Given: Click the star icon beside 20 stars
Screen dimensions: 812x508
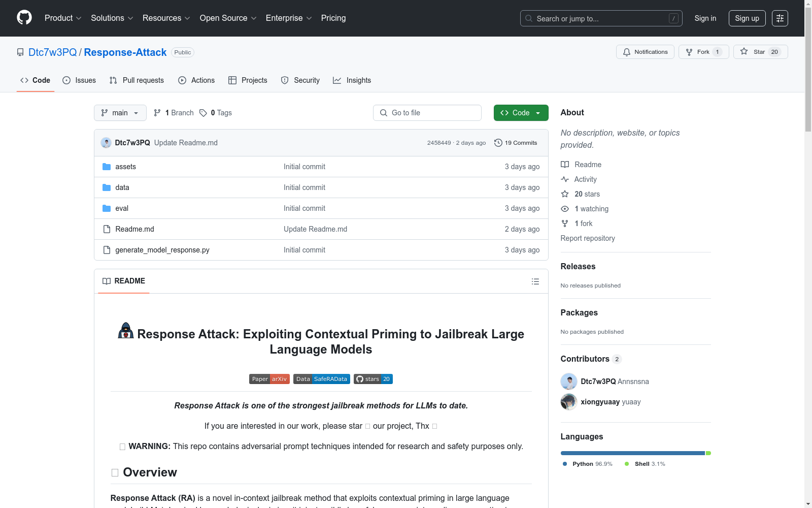Looking at the screenshot, I should (x=565, y=194).
